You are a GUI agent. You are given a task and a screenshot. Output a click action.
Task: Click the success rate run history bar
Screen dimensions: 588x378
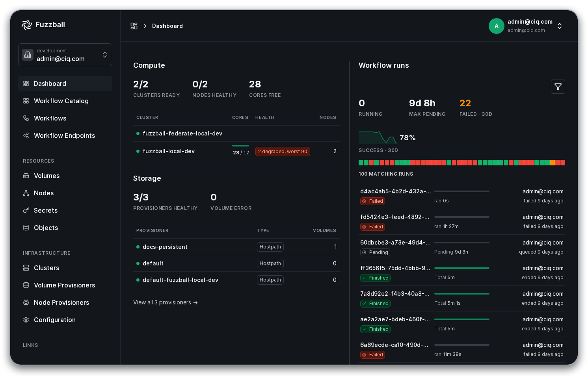[x=462, y=163]
